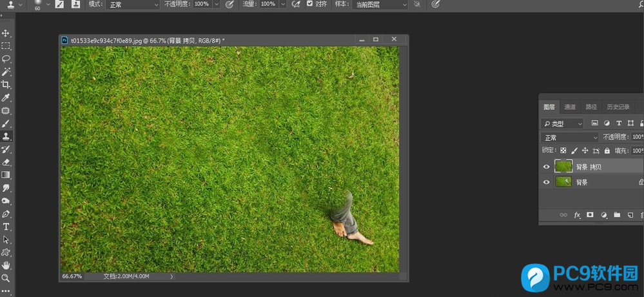This screenshot has width=644, height=297.
Task: Select the Eraser tool
Action: 6,162
